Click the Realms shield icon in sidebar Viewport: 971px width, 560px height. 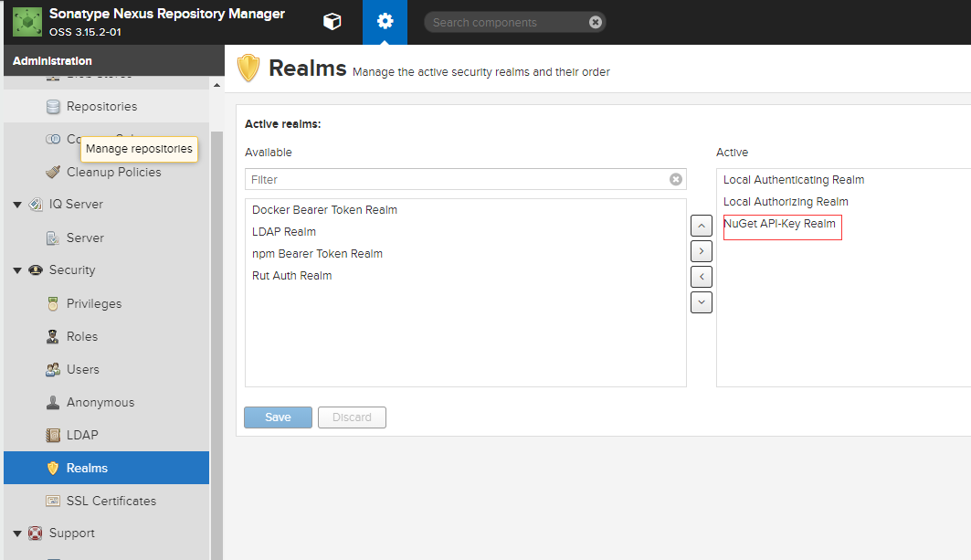[x=53, y=468]
